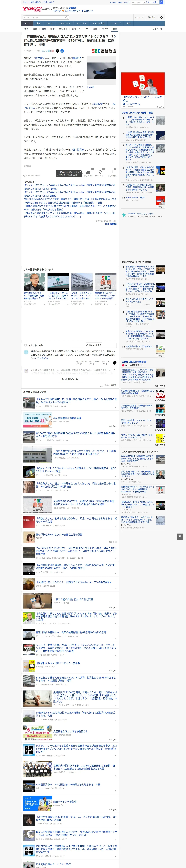Open the 速報 navigation tab
The height and width of the screenshot is (868, 186).
tap(38, 23)
